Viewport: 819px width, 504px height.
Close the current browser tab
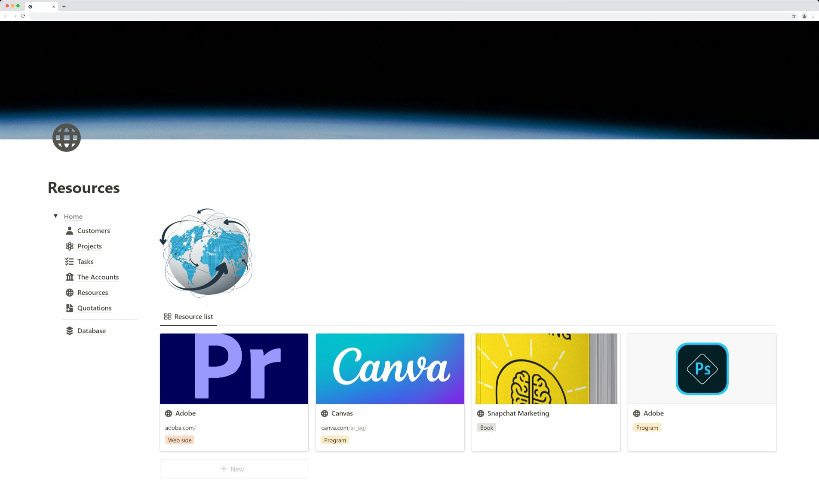coord(54,6)
